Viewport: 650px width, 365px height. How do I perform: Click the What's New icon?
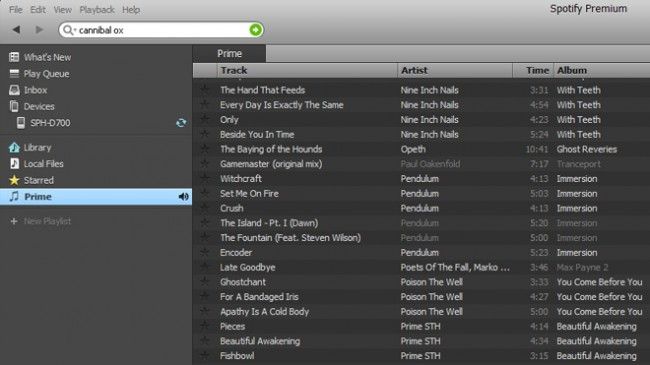click(x=14, y=57)
